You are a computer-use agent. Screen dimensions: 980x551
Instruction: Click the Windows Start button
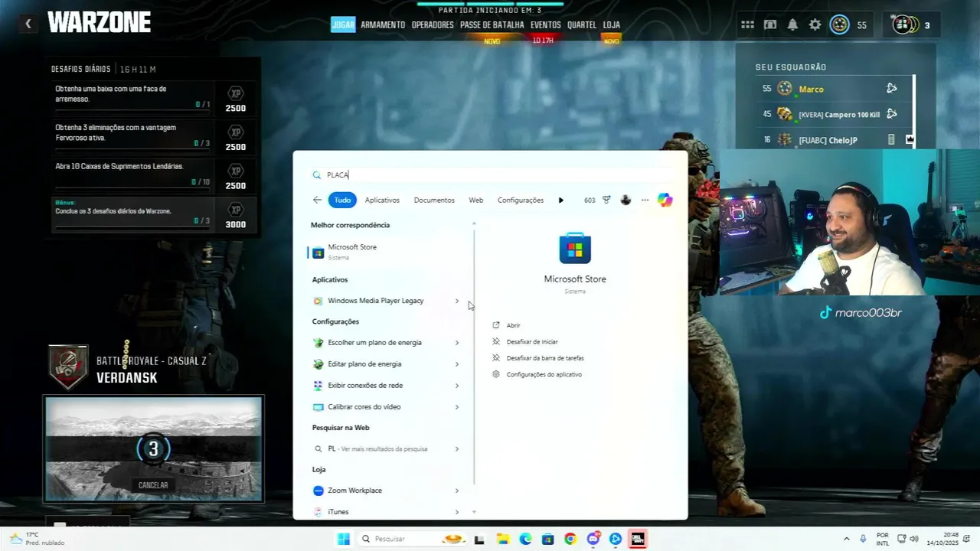(x=344, y=539)
